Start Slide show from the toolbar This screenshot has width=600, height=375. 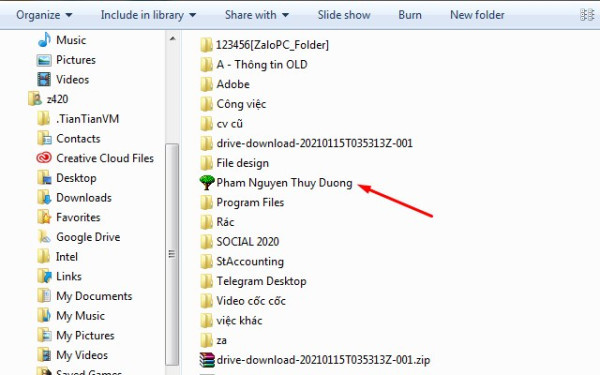coord(344,15)
